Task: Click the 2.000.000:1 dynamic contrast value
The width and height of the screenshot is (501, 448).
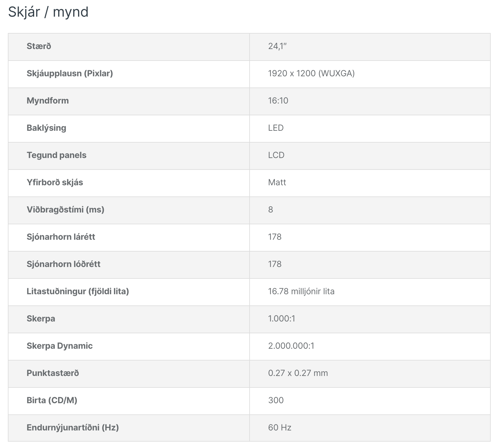Action: (x=291, y=346)
